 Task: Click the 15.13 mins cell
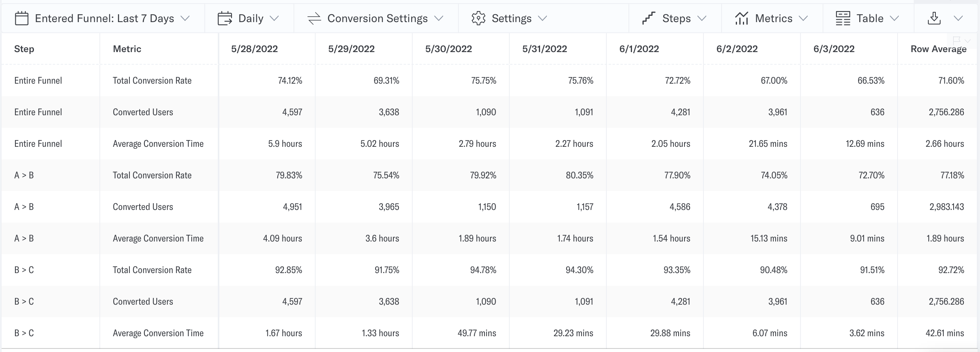tap(769, 238)
